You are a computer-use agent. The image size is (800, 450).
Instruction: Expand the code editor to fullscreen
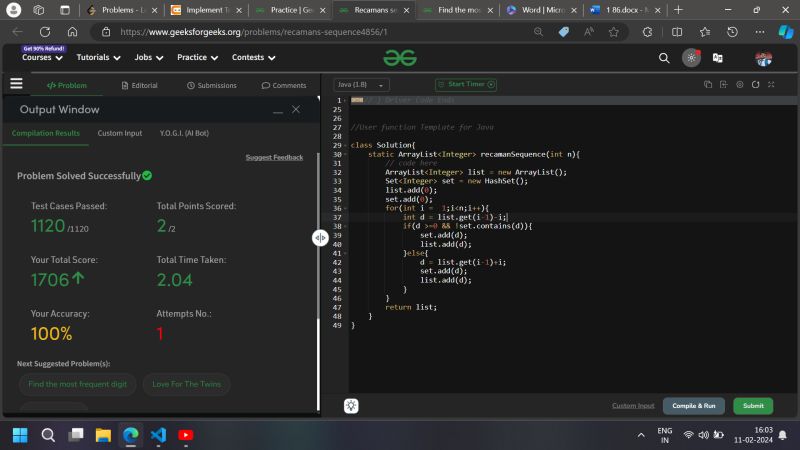click(x=771, y=85)
